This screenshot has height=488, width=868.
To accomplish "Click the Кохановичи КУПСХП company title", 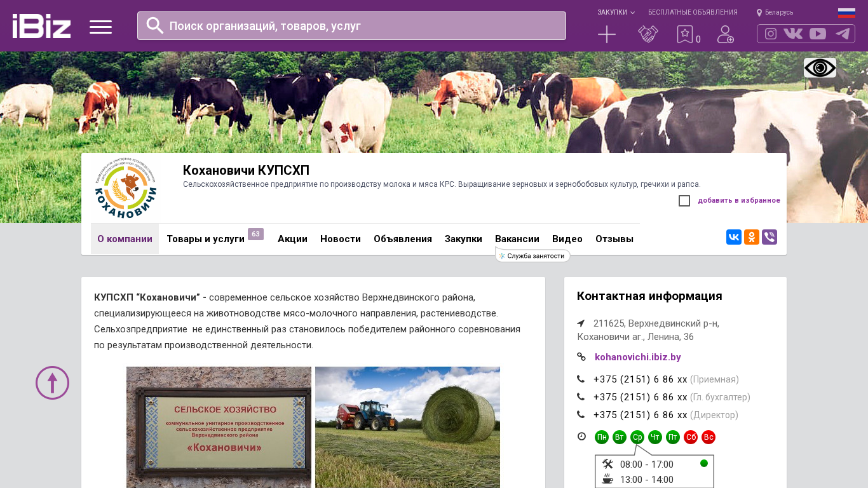I will 246,170.
